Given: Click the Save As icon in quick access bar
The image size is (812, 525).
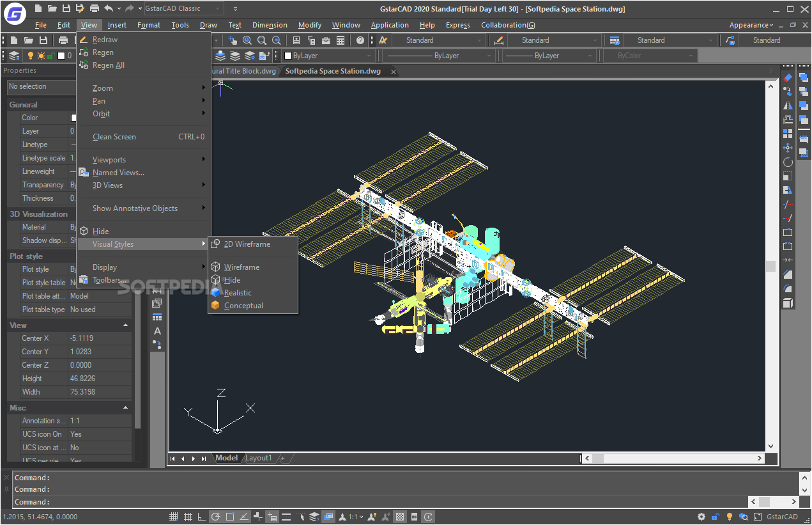Looking at the screenshot, I should tap(80, 8).
